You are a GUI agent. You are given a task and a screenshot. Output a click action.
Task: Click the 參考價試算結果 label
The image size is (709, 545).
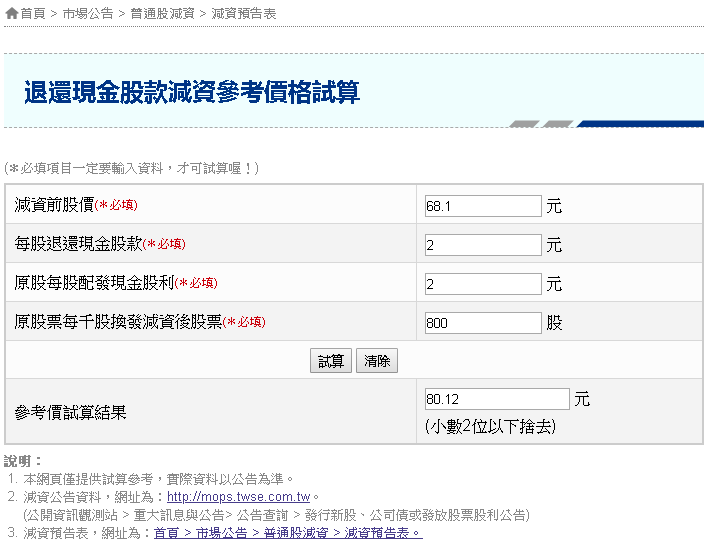click(x=70, y=412)
